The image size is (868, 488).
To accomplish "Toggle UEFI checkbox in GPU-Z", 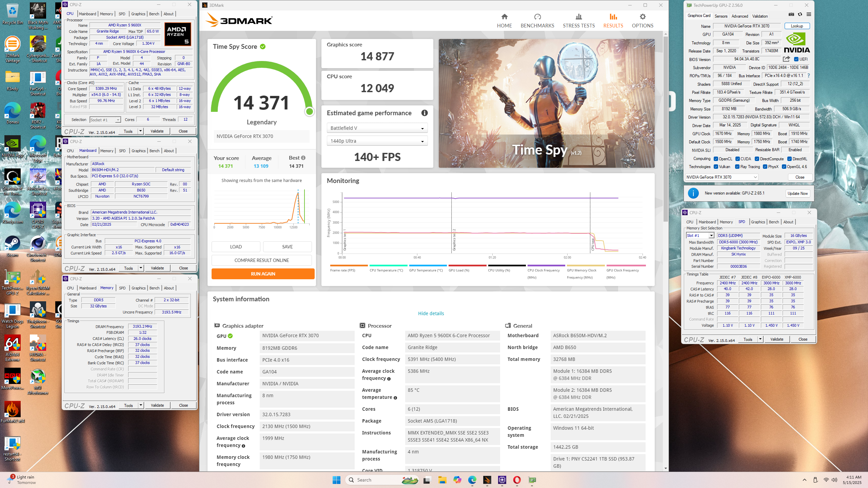I will (x=796, y=59).
